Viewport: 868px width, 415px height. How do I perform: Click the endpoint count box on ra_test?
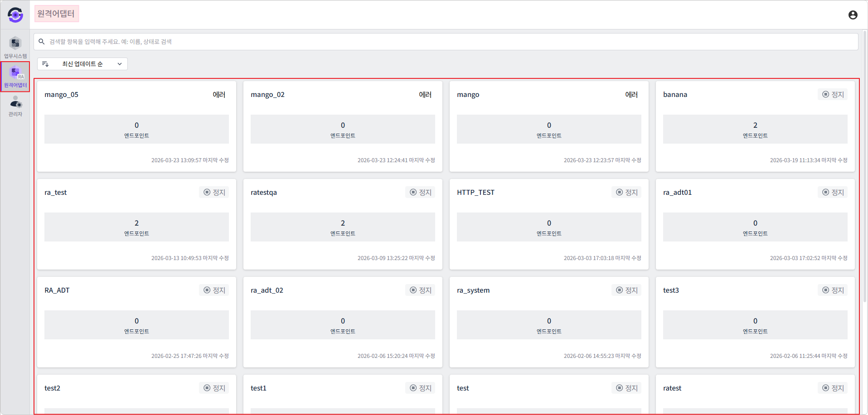coord(136,227)
